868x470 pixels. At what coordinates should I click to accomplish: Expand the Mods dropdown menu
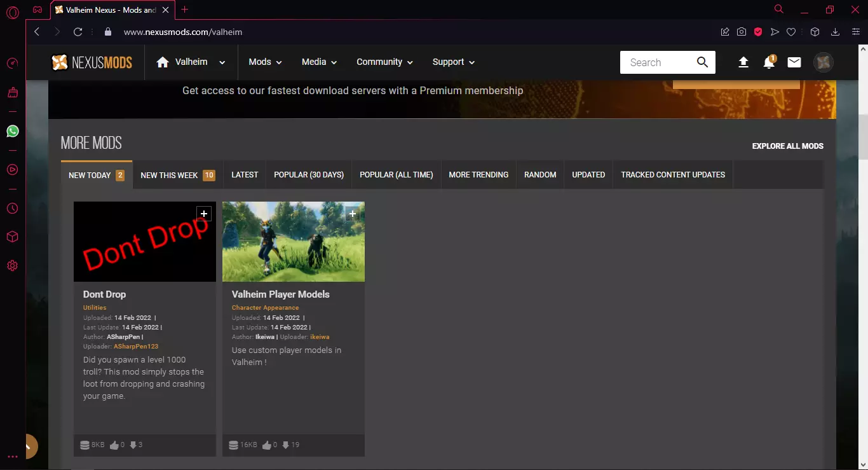265,62
